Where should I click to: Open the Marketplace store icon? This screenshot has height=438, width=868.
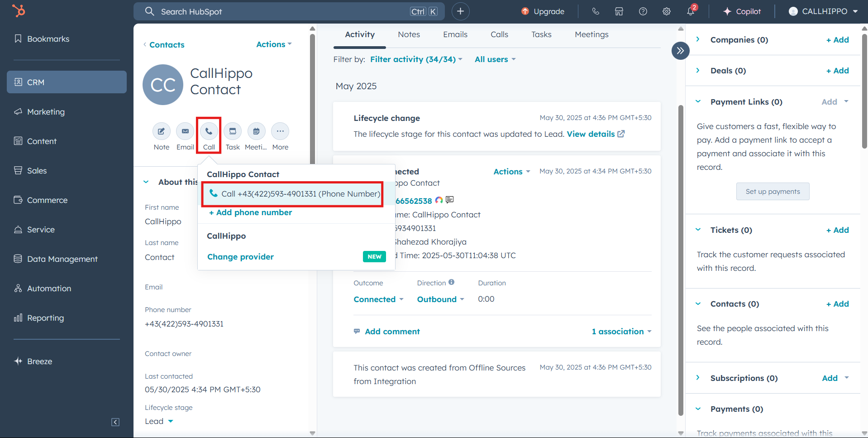point(619,11)
